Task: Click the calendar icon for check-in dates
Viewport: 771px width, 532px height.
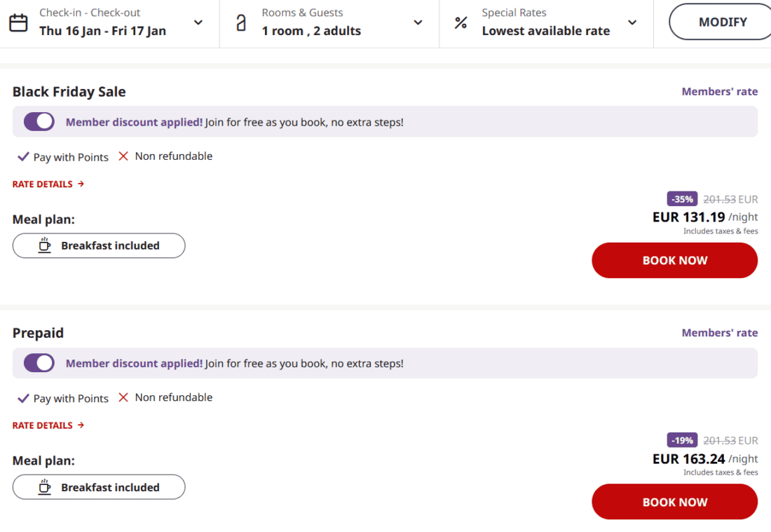Action: click(x=18, y=22)
